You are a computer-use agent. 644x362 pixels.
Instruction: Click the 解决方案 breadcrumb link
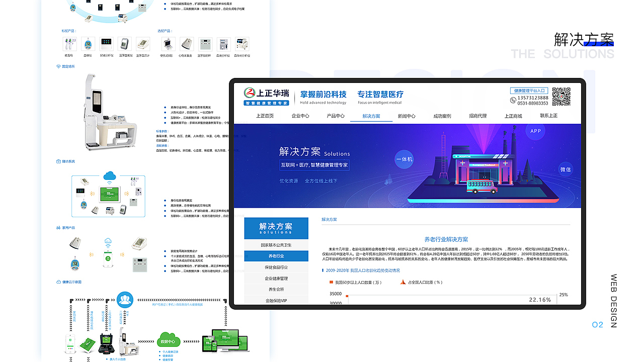329,220
